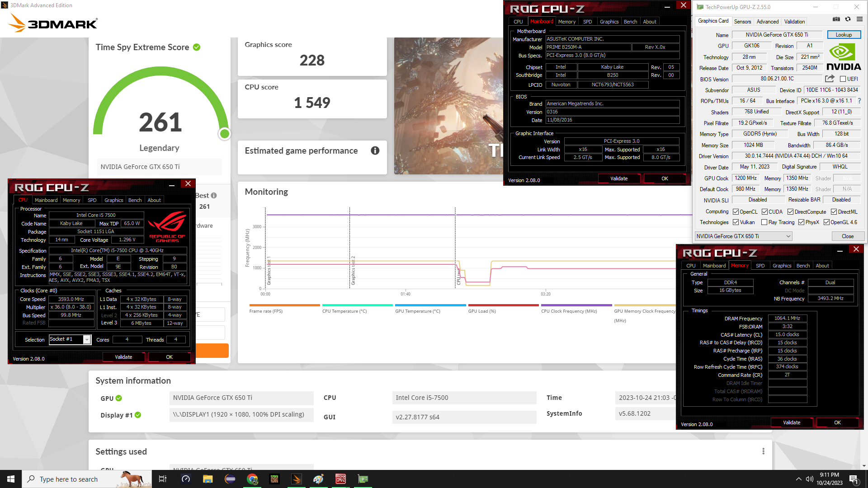The image size is (868, 488).
Task: Click bus interface question mark help icon
Action: click(x=859, y=101)
